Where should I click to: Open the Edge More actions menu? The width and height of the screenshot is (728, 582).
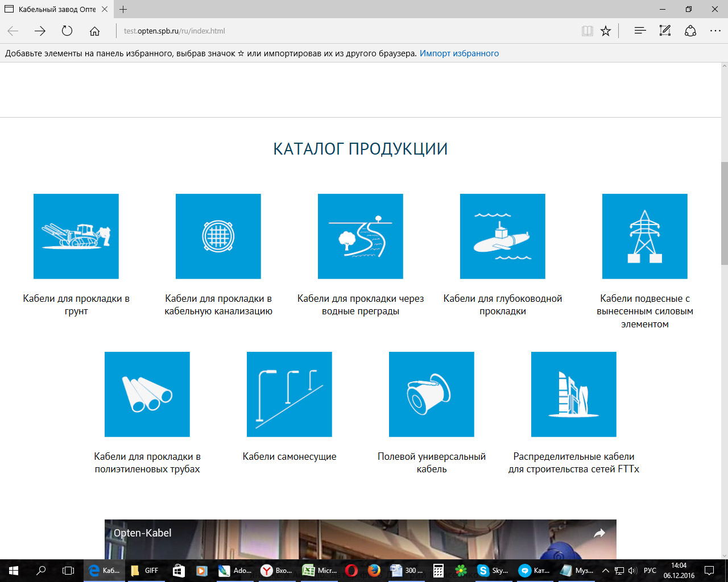pos(715,31)
